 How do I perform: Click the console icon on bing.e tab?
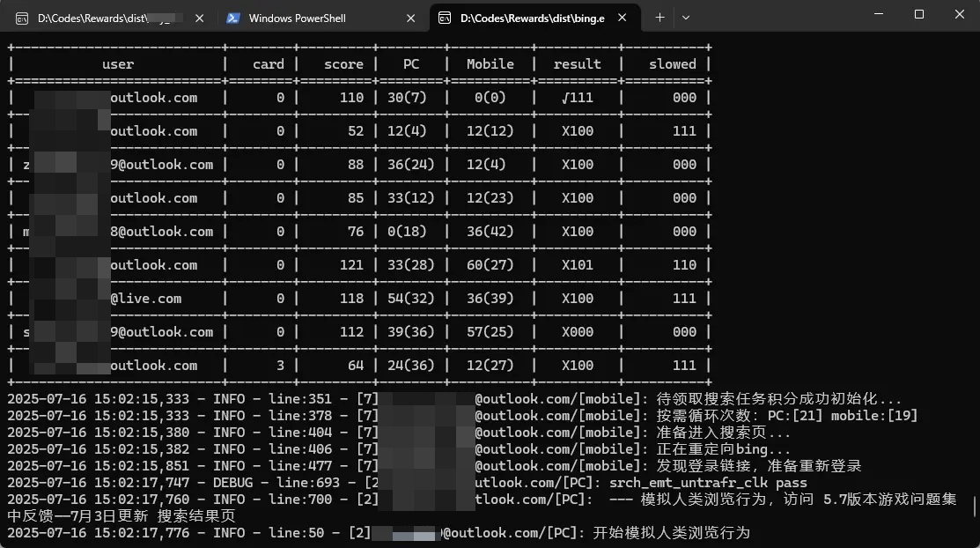click(x=445, y=19)
